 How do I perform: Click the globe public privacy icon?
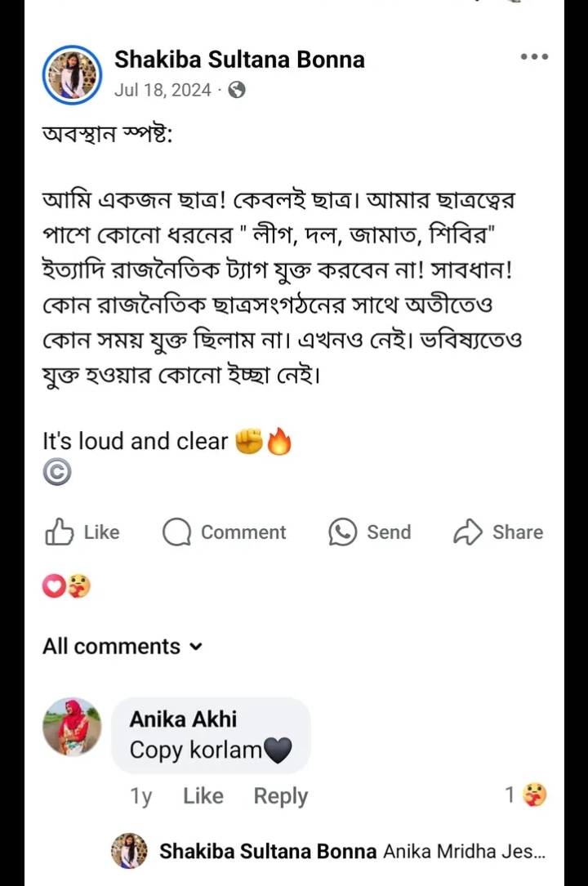click(237, 90)
